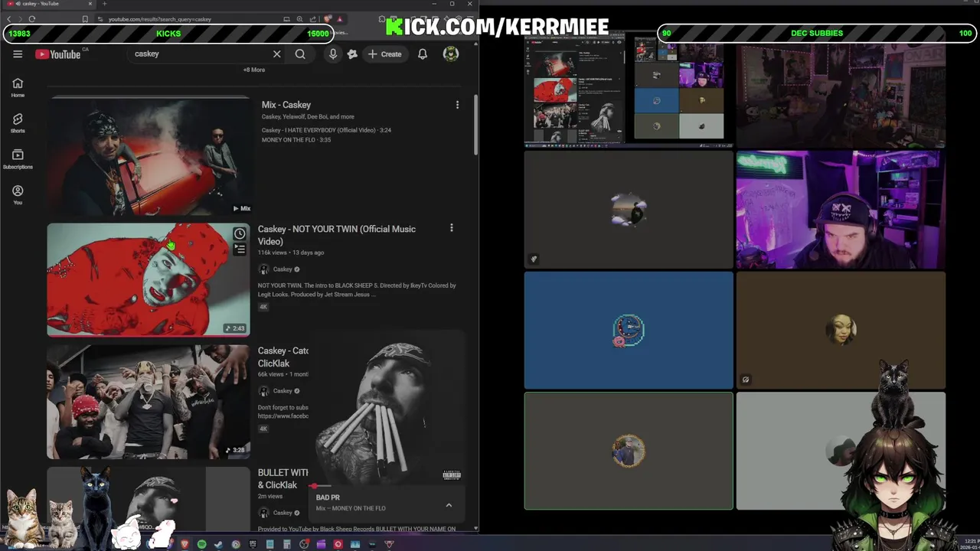Select the brown call participant tile
This screenshot has width=980, height=551.
(841, 331)
